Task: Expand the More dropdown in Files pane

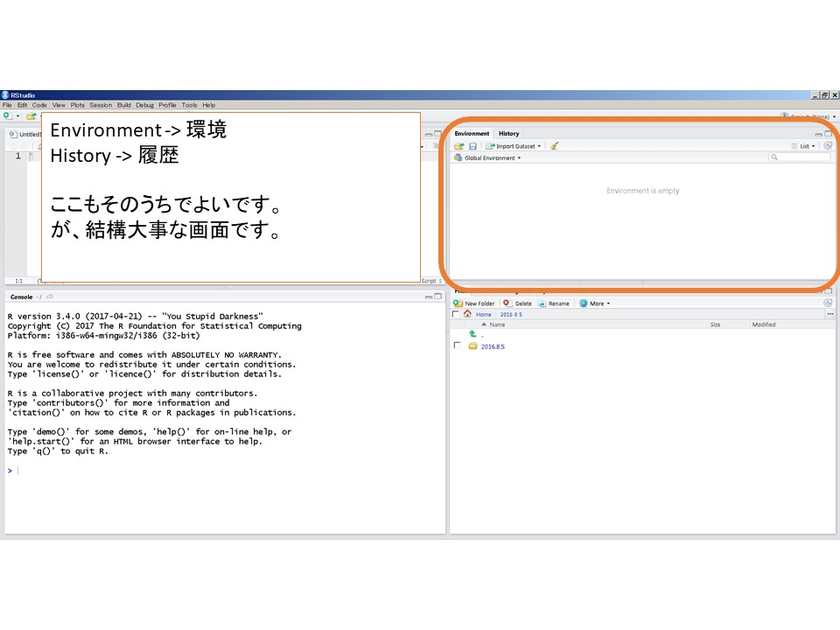Action: click(x=595, y=304)
